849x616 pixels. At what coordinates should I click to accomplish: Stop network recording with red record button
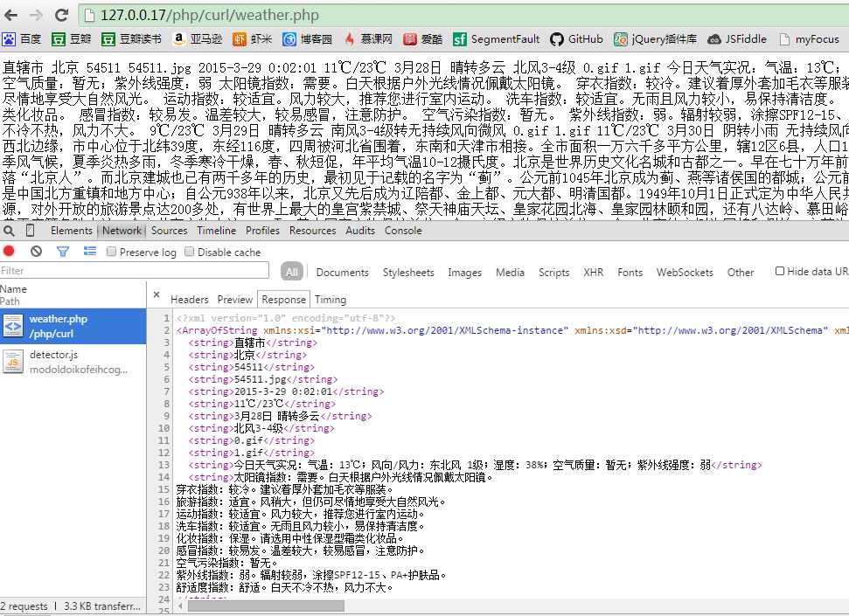10,251
